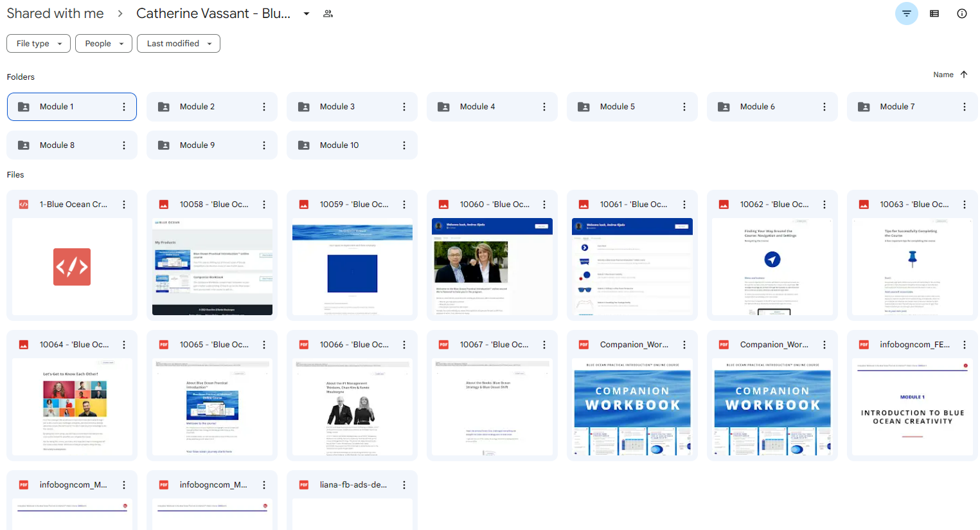Open more actions for Module 10

404,145
